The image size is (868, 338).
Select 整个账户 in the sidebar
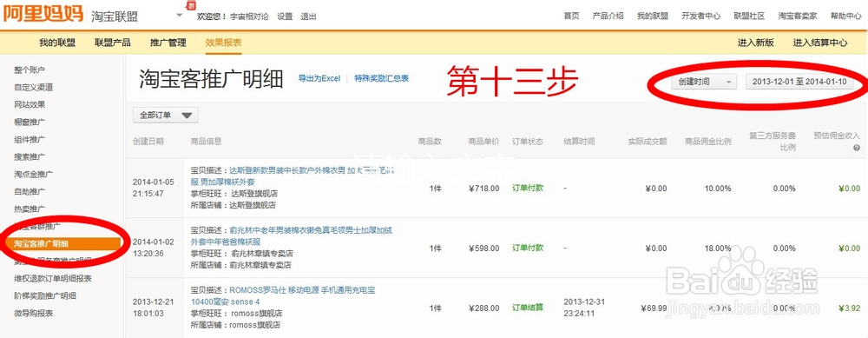30,70
